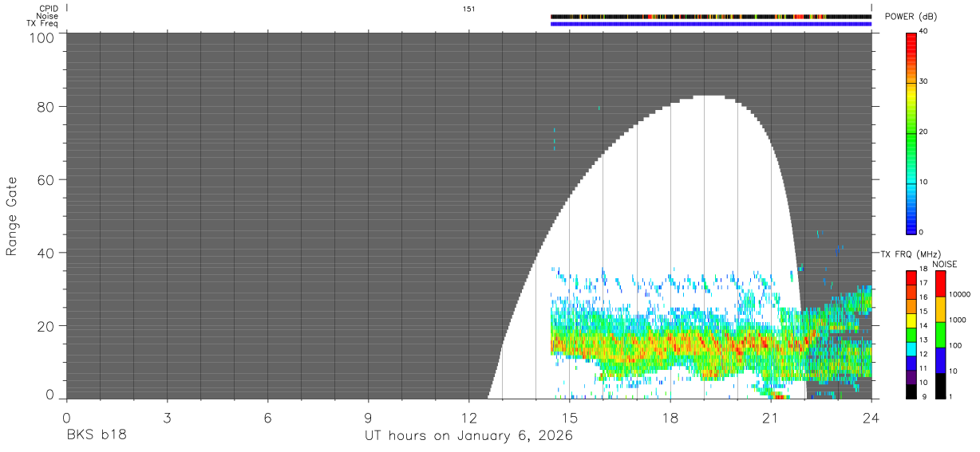Click range gate tick label '60'
Image resolution: width=980 pixels, height=452 pixels.
click(45, 180)
